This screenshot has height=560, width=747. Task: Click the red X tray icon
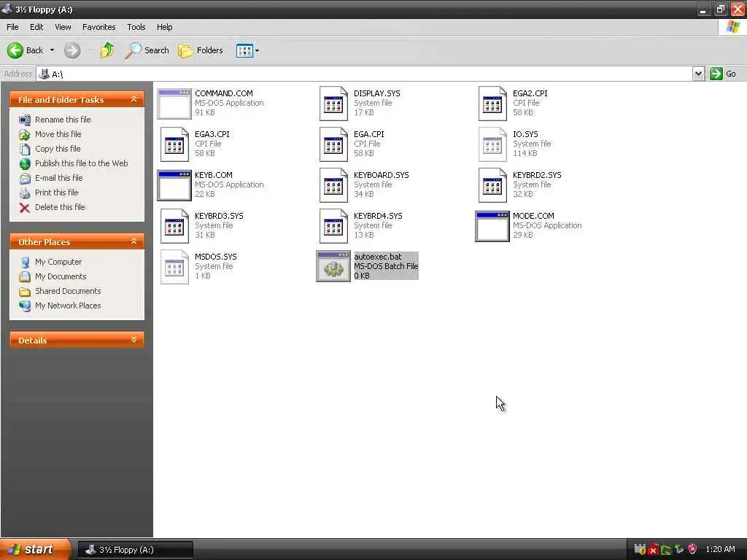(x=653, y=550)
